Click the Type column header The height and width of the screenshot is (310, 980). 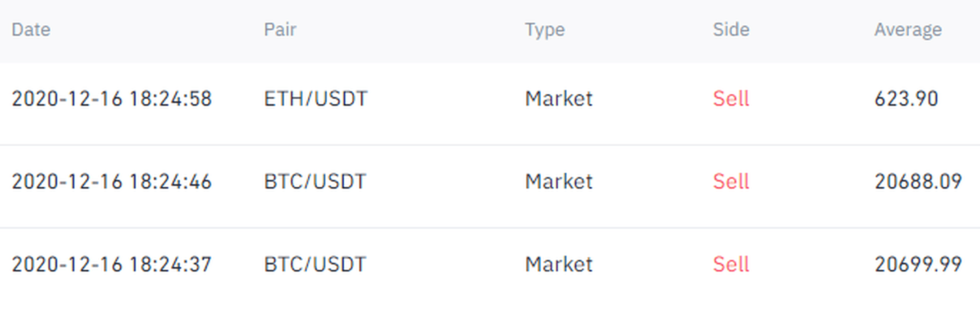pos(545,31)
